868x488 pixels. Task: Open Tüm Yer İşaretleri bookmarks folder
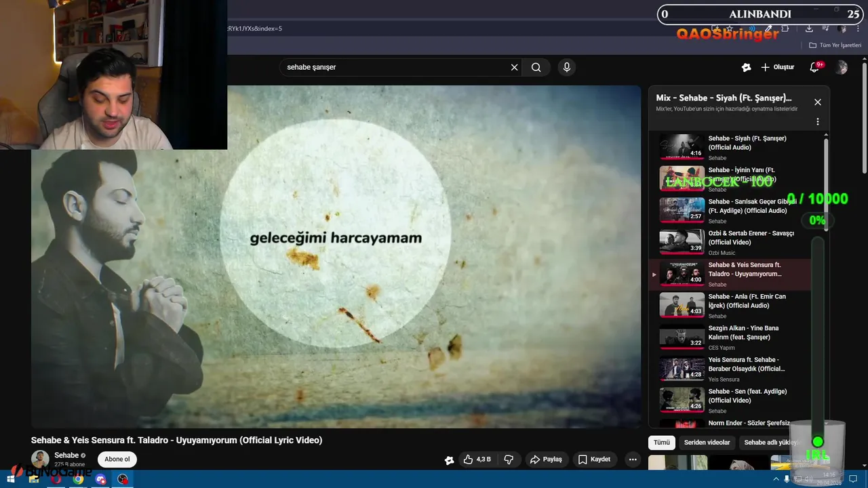tap(835, 45)
